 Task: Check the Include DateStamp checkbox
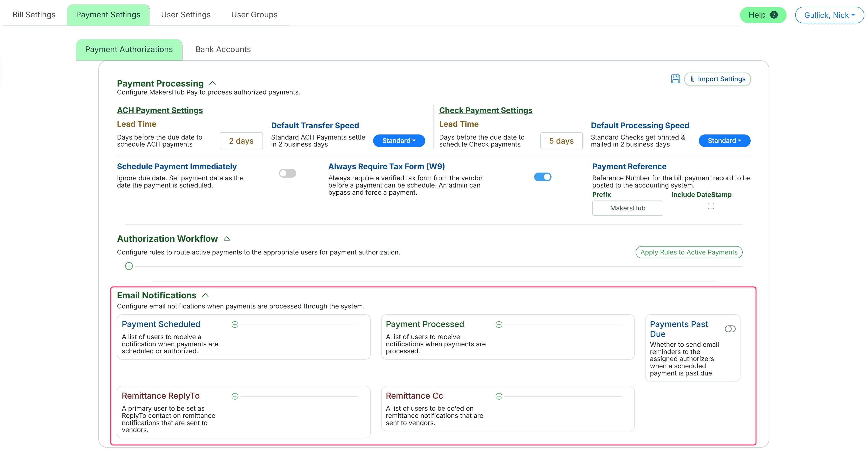[x=711, y=206]
